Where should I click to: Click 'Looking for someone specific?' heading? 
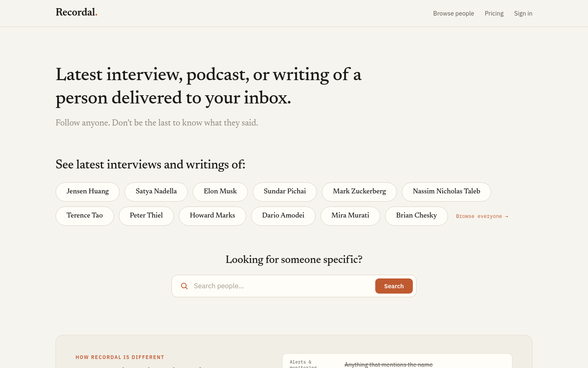(294, 260)
